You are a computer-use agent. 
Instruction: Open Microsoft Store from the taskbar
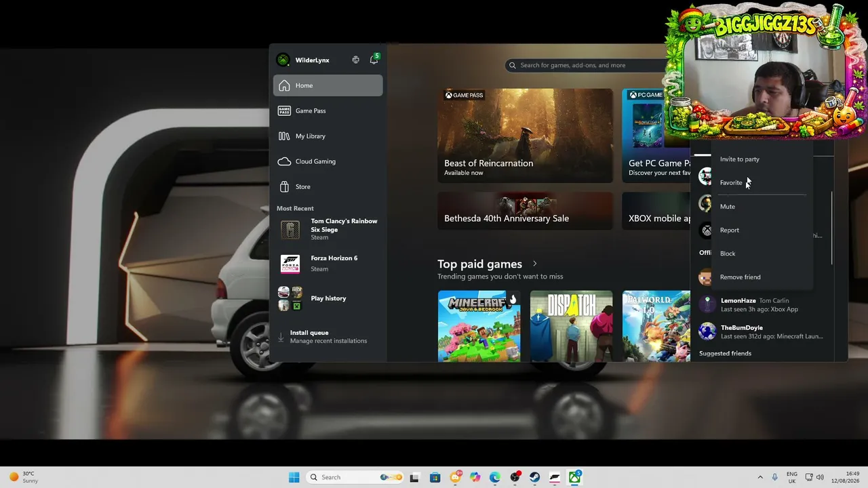[x=435, y=477]
